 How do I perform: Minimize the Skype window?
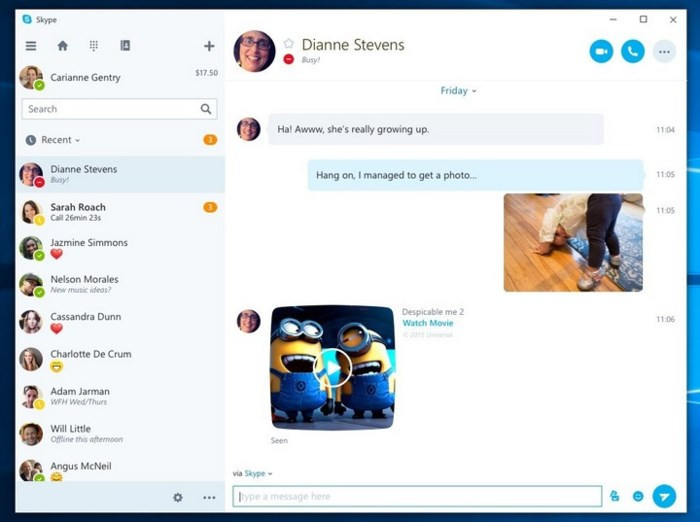point(613,19)
